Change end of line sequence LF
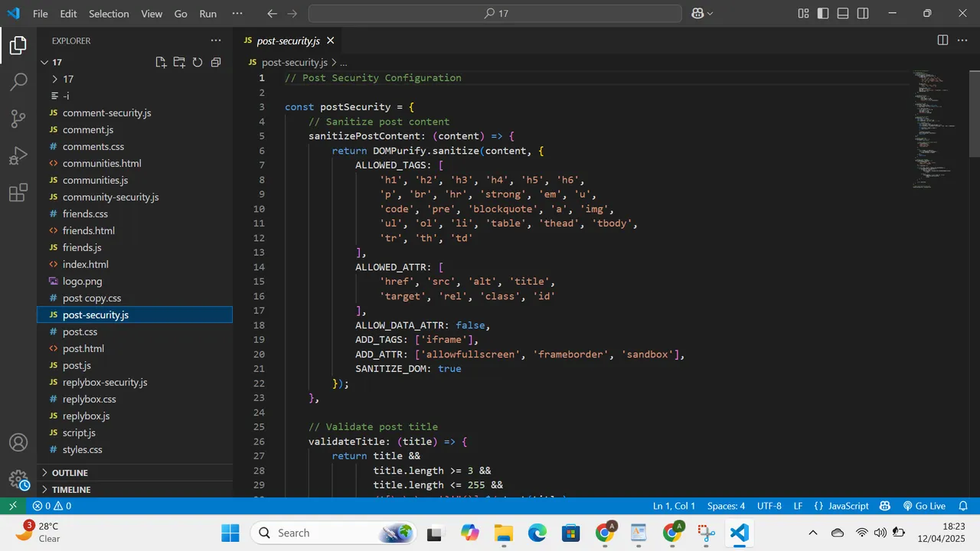 pyautogui.click(x=798, y=506)
